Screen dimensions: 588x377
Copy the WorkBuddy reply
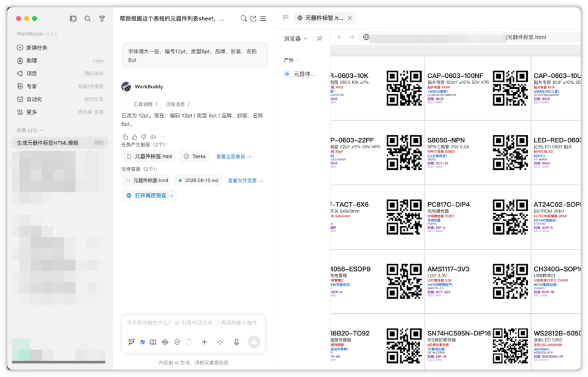[x=125, y=137]
